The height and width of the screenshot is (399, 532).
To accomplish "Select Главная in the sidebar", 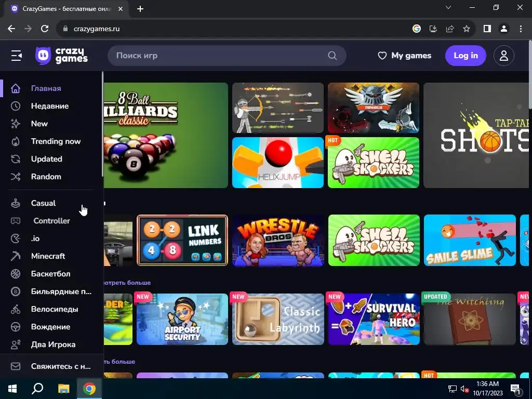I will [x=46, y=88].
